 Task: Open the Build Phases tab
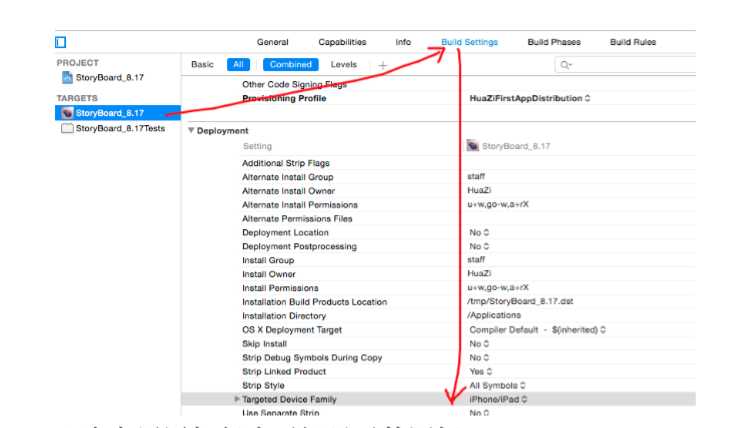tap(554, 42)
